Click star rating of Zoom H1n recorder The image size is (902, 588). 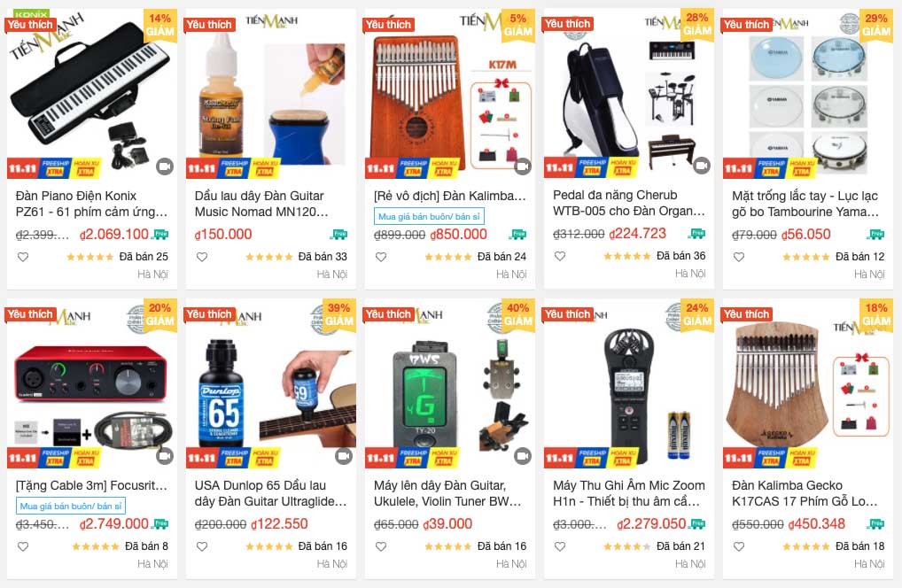coord(627,546)
